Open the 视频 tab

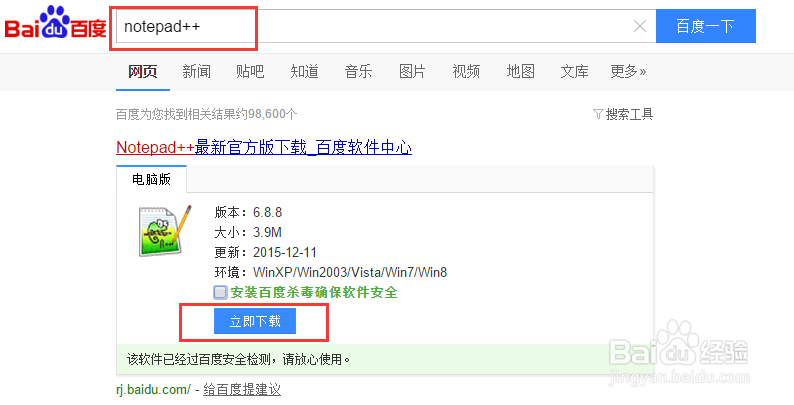466,71
